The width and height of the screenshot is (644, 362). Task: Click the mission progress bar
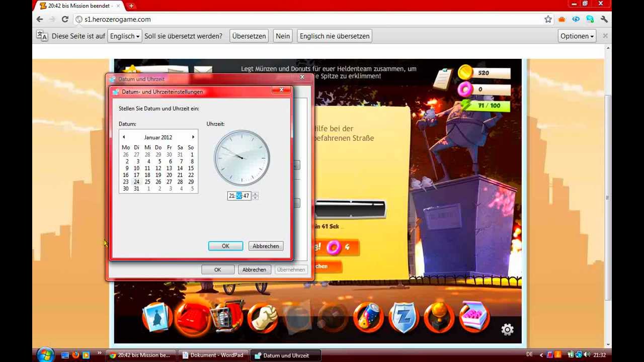[x=350, y=209]
